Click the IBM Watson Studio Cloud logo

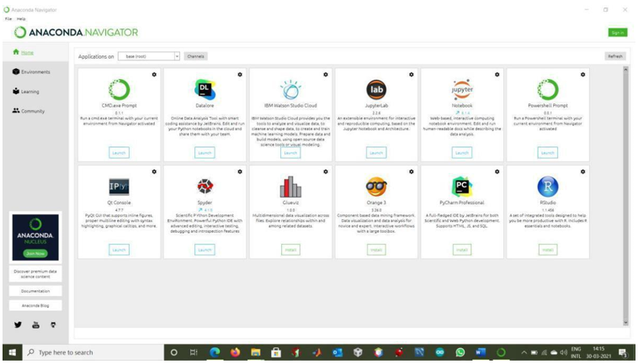[x=290, y=89]
